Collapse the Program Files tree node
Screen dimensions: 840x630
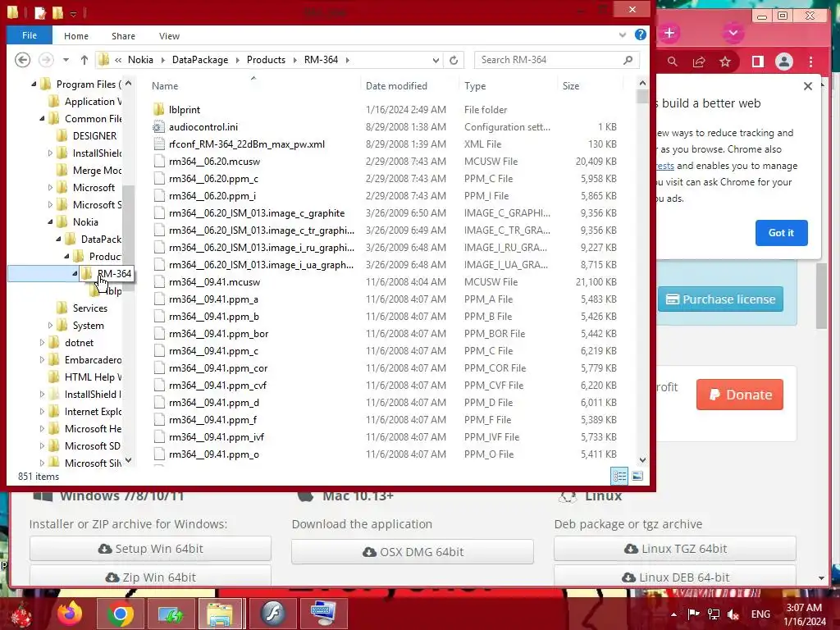coord(34,84)
